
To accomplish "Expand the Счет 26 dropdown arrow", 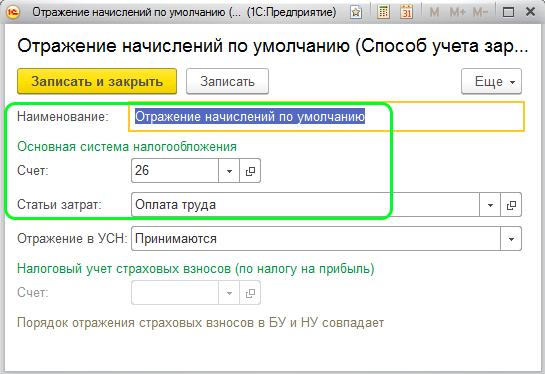I will pos(229,171).
